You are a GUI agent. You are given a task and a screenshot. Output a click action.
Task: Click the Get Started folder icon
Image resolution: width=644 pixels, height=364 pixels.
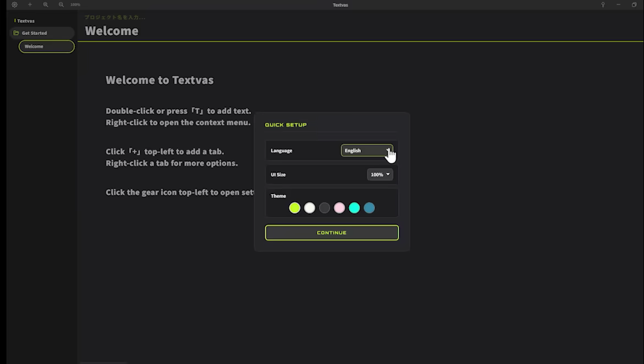16,33
